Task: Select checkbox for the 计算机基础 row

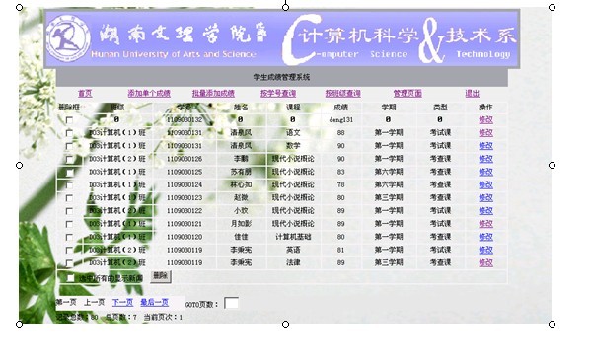Action: click(x=69, y=237)
